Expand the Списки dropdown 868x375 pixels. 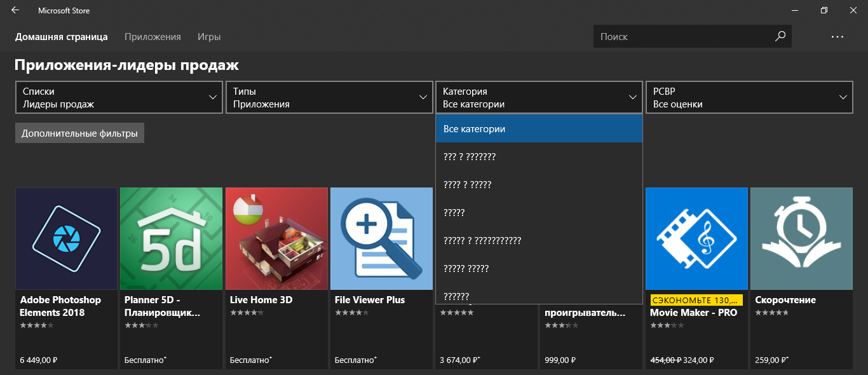pyautogui.click(x=119, y=97)
